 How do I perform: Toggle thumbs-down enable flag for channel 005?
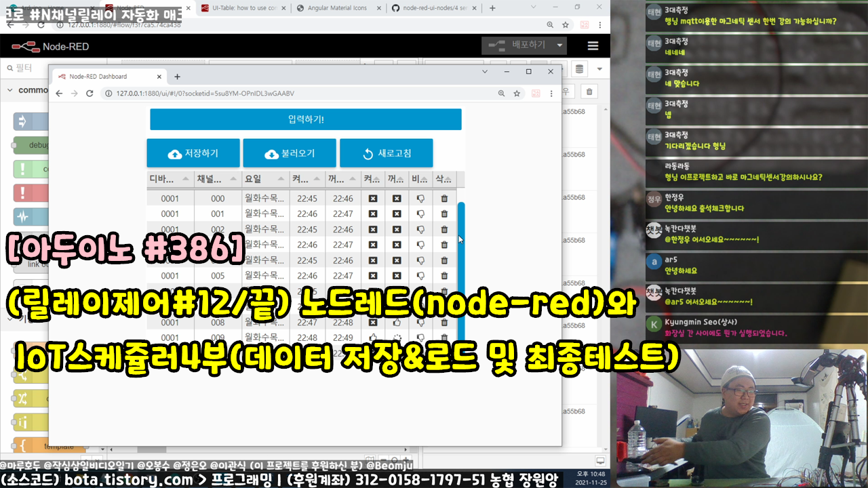420,276
